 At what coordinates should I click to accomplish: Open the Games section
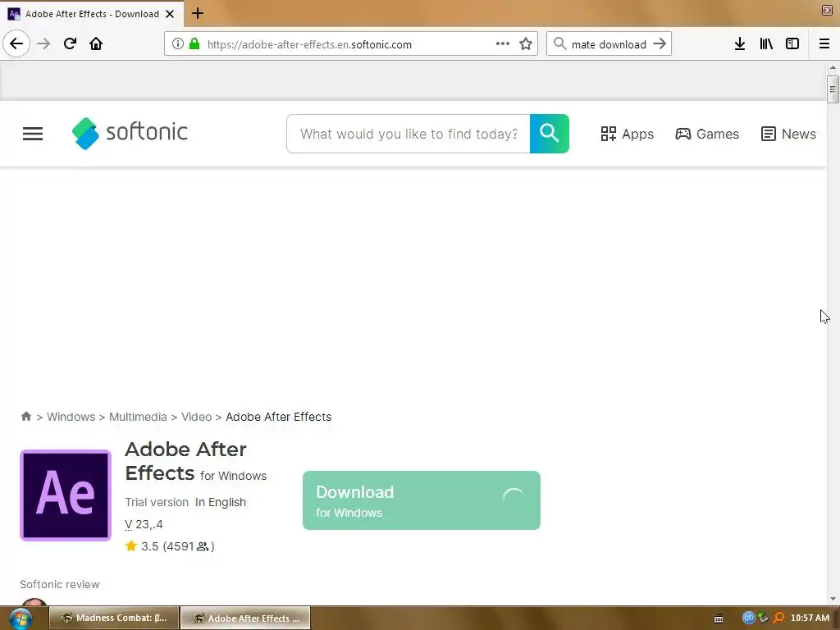[707, 134]
